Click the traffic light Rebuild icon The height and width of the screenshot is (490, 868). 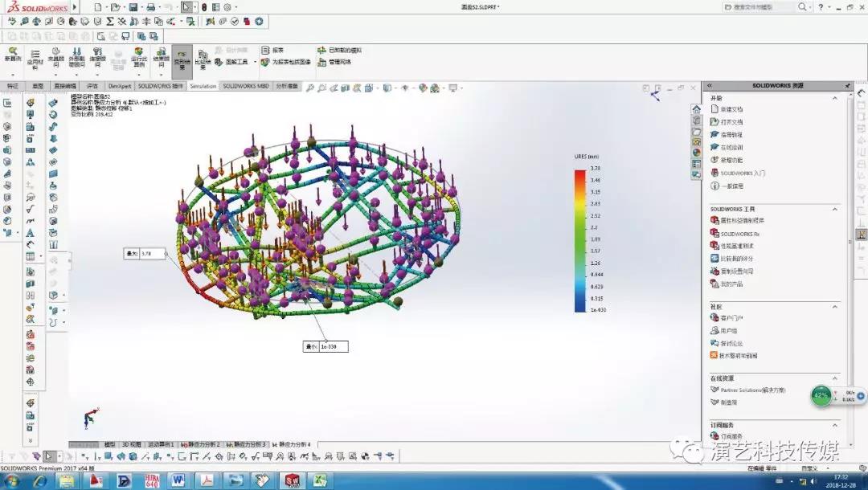point(204,7)
